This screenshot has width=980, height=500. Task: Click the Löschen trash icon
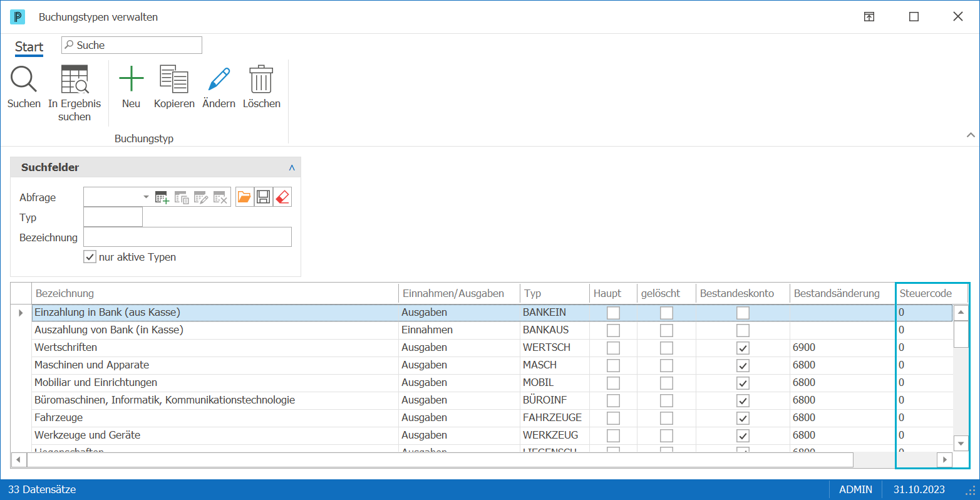coord(261,80)
